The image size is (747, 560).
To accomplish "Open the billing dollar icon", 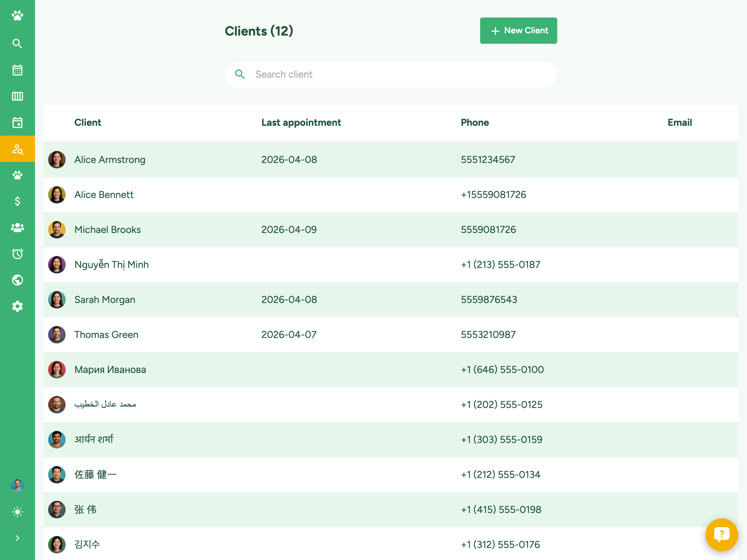I will 17,201.
